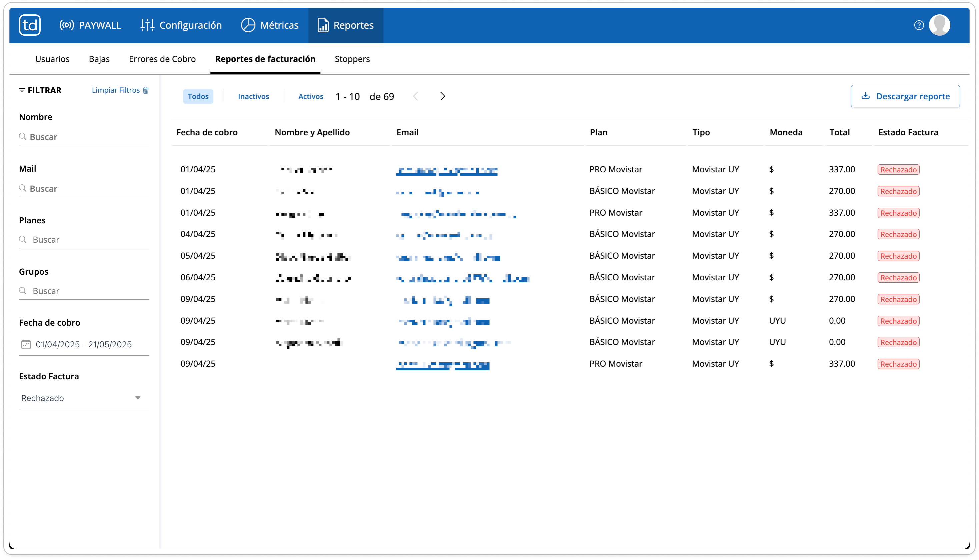The height and width of the screenshot is (560, 979).
Task: Click the Fecha de cobro column header
Action: tap(207, 132)
